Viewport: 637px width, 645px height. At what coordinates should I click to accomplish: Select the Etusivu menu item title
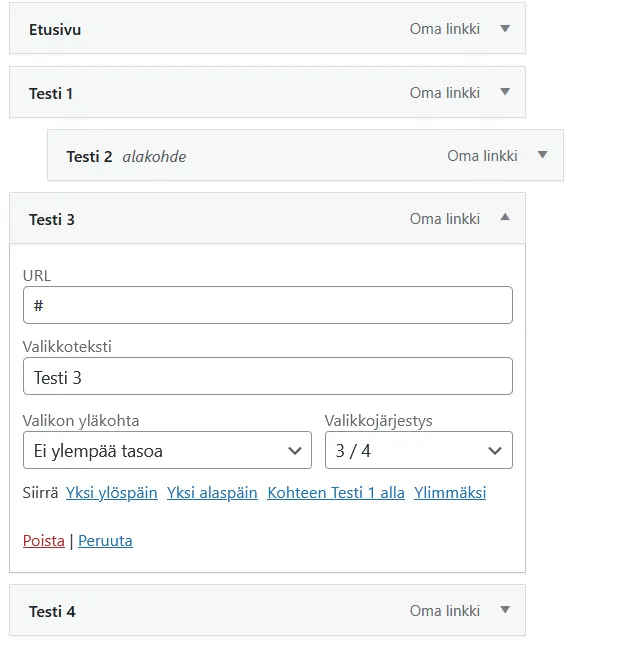(55, 29)
